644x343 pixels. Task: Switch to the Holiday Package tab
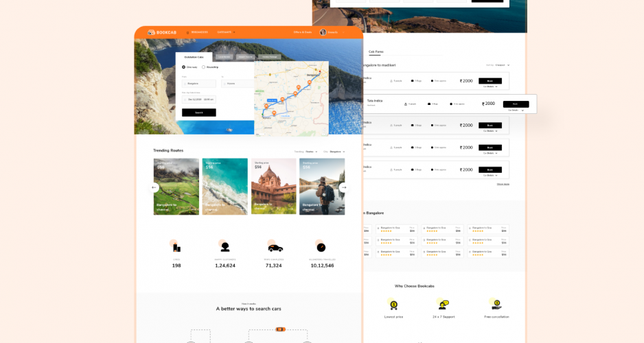click(269, 57)
